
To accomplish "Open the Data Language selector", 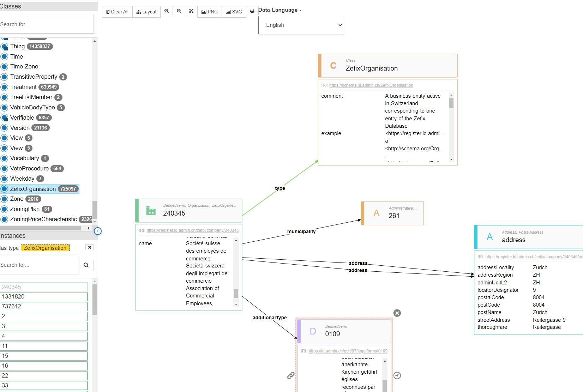I will point(301,25).
